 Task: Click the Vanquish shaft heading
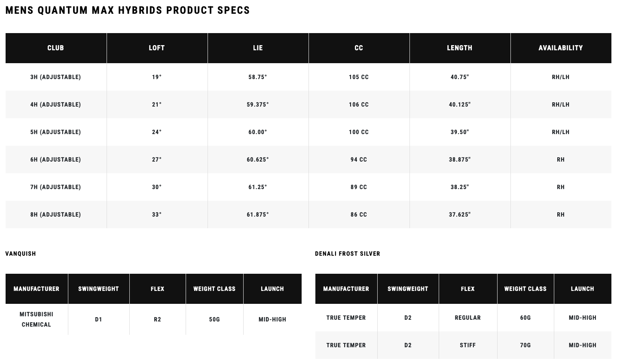click(21, 254)
